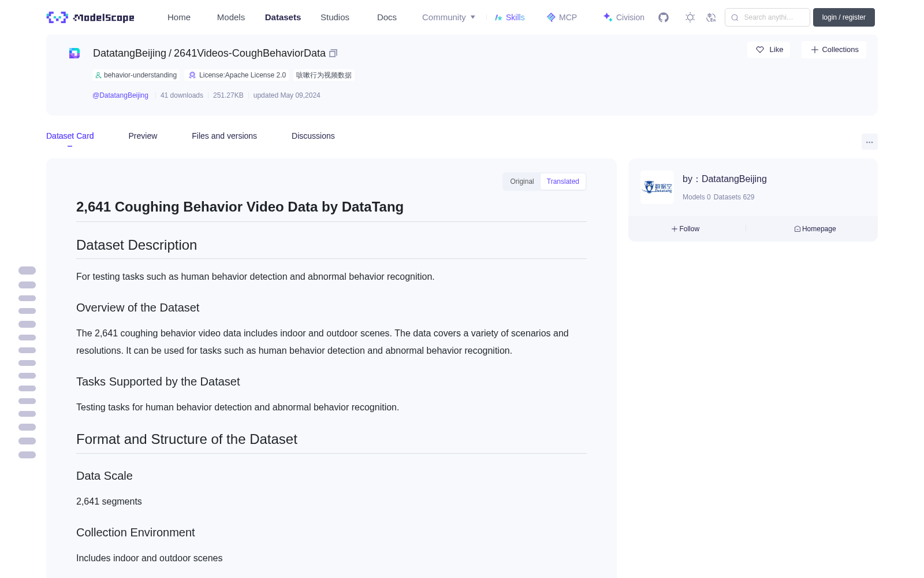Open the Docs navigation item
The height and width of the screenshot is (578, 924).
pyautogui.click(x=387, y=17)
